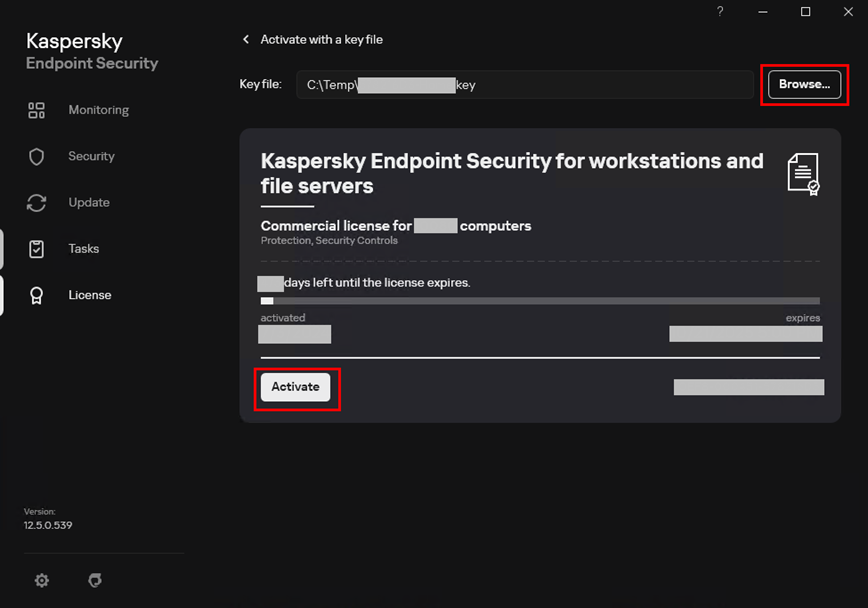
Task: Click the Monitoring dashboard icon
Action: (37, 110)
